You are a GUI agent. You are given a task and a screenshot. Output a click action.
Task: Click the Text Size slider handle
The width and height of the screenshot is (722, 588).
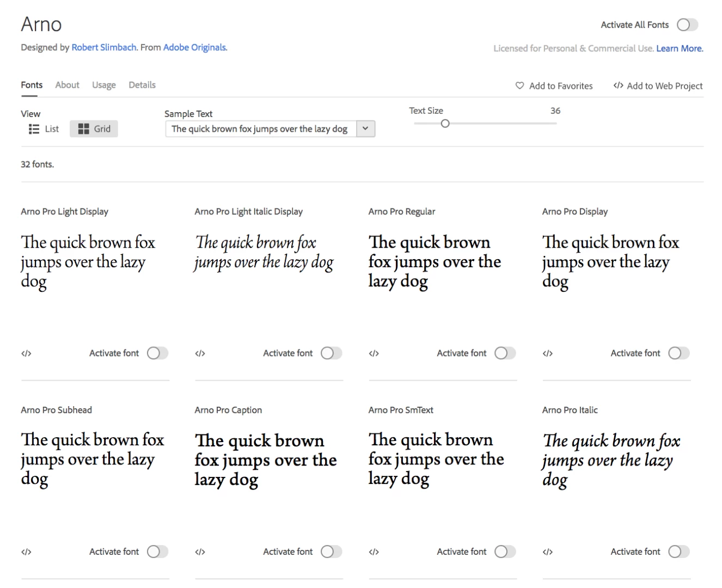445,124
